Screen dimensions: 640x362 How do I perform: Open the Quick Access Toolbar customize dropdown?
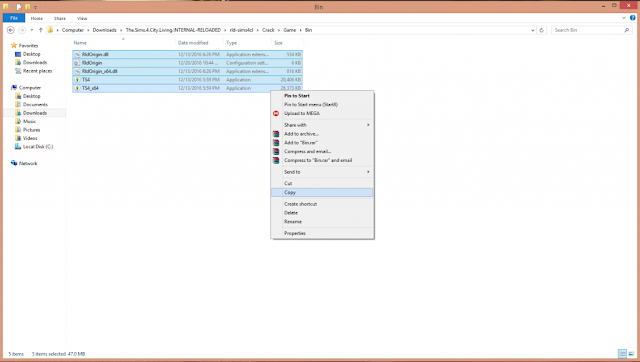(36, 7)
